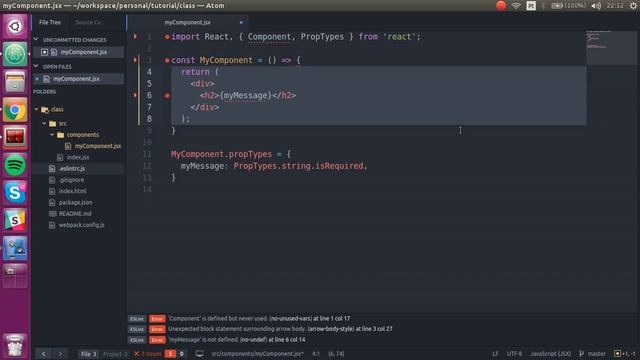This screenshot has width=640, height=360.
Task: Click the red recording indicator in top bar
Action: pyautogui.click(x=501, y=6)
